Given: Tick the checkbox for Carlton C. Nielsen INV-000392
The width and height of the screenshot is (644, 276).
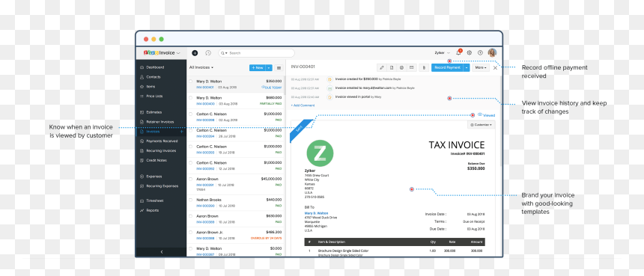Looking at the screenshot, I should [x=190, y=162].
